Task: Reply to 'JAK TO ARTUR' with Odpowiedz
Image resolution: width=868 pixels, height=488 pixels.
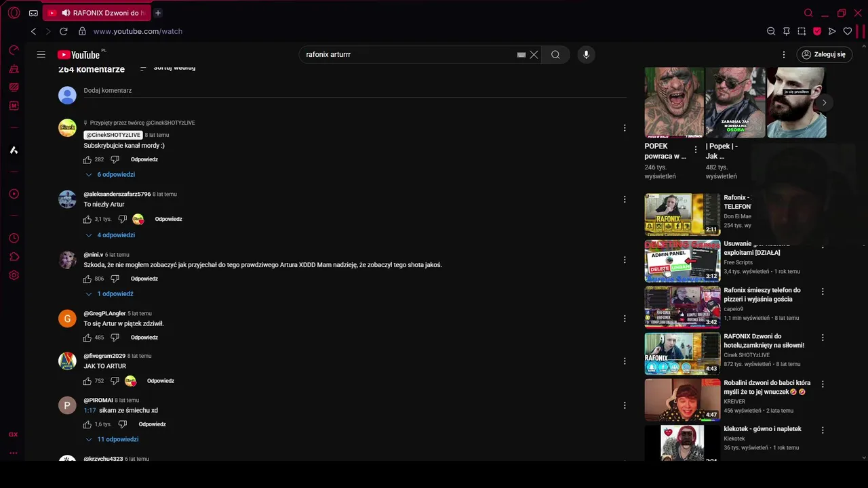Action: (x=161, y=381)
